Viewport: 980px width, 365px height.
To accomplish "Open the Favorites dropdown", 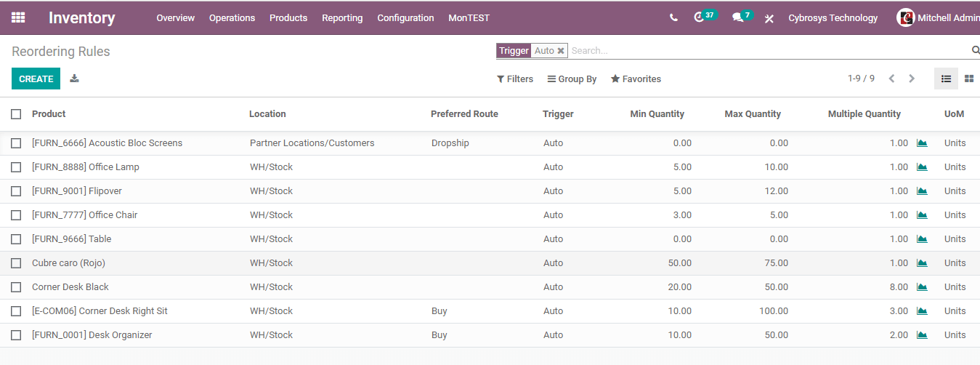I will (636, 79).
